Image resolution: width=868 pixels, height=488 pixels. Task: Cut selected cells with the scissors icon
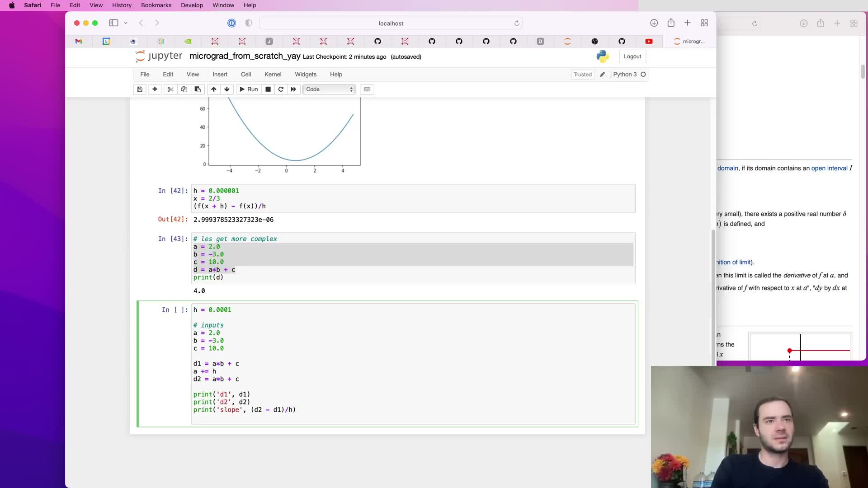point(170,89)
